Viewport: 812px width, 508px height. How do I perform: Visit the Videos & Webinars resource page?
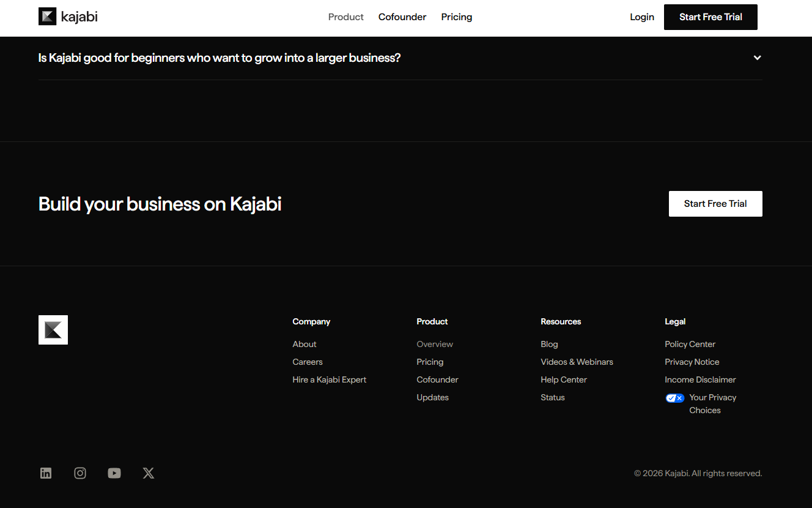[x=577, y=362]
